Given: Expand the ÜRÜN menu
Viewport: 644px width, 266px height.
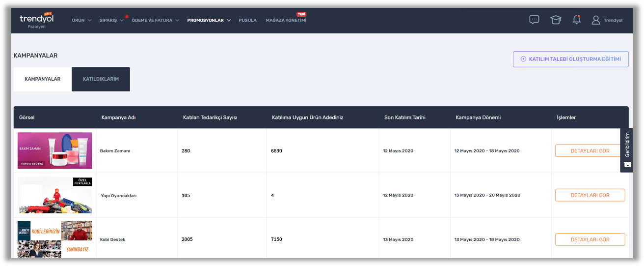Looking at the screenshot, I should click(x=81, y=21).
